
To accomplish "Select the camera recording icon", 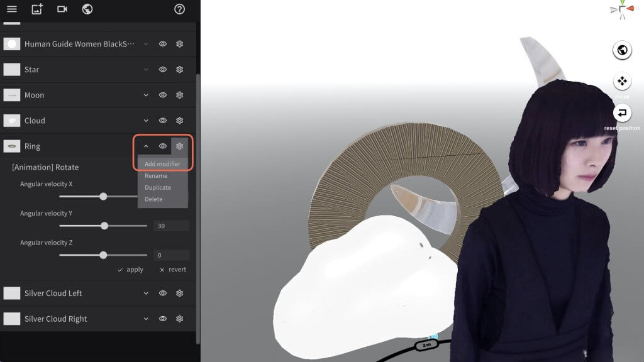I will coord(63,9).
